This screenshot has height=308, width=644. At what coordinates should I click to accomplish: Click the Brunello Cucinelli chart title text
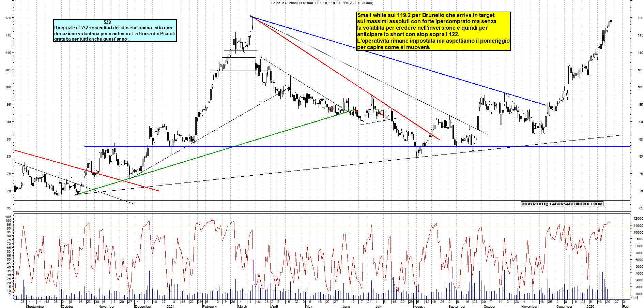pos(322,3)
